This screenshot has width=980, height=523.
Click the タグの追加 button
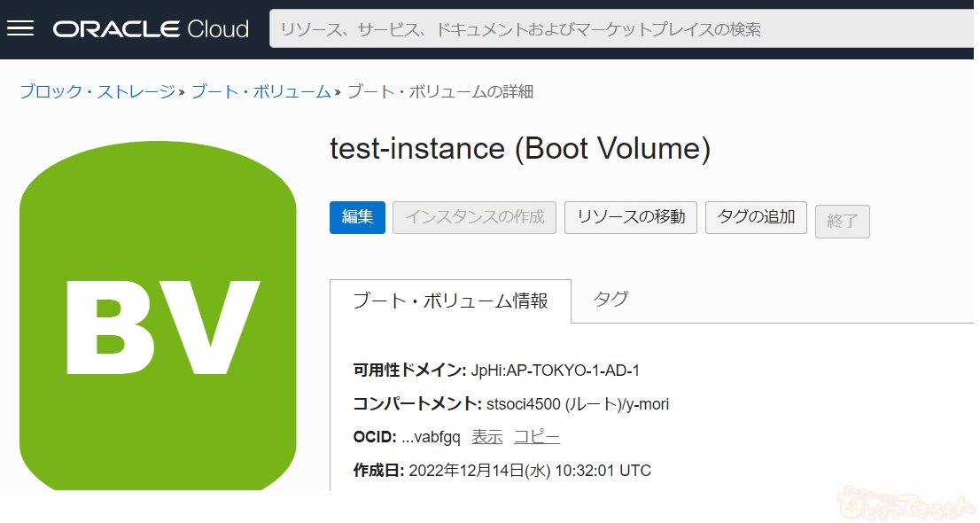tap(756, 217)
